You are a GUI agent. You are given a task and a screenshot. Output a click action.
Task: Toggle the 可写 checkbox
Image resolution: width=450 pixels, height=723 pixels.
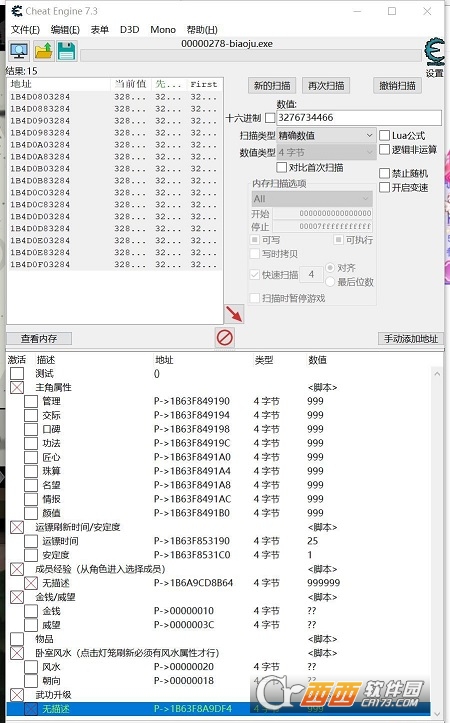(255, 240)
